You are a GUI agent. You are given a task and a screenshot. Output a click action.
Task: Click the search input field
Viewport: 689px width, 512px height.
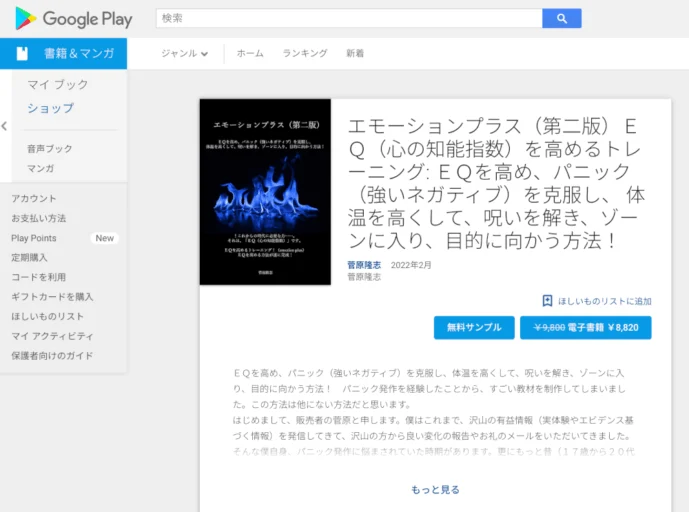(350, 18)
